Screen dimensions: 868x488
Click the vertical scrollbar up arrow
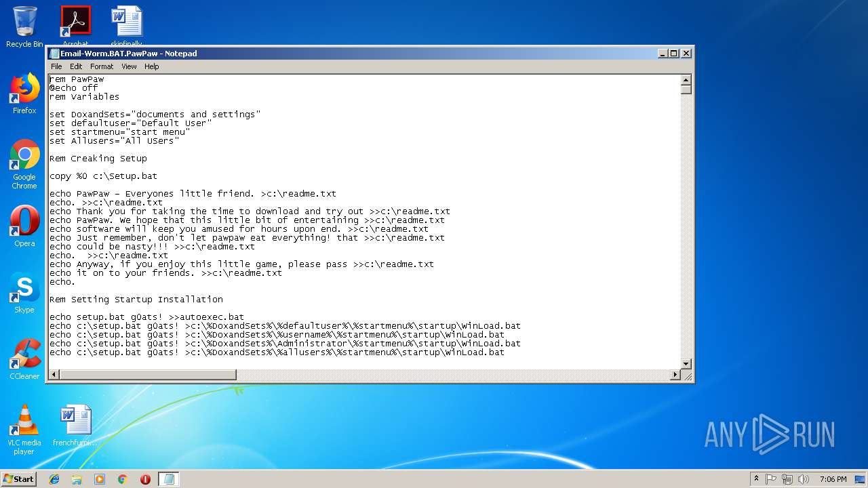click(x=686, y=79)
